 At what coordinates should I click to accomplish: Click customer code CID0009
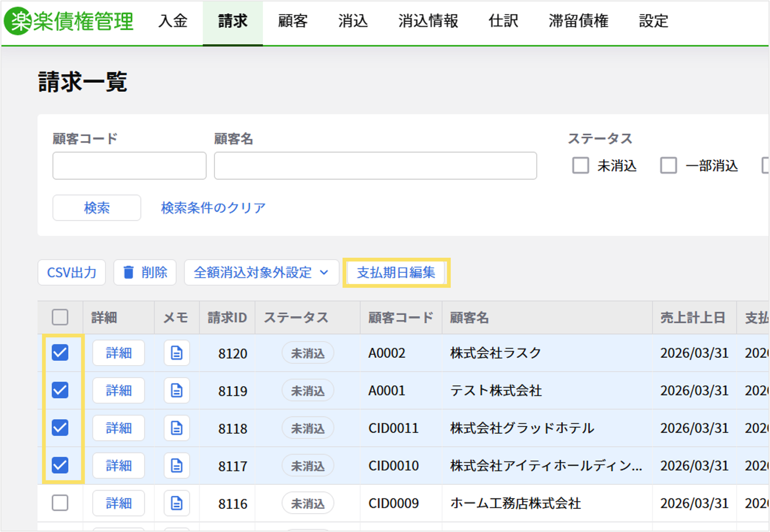pyautogui.click(x=393, y=503)
